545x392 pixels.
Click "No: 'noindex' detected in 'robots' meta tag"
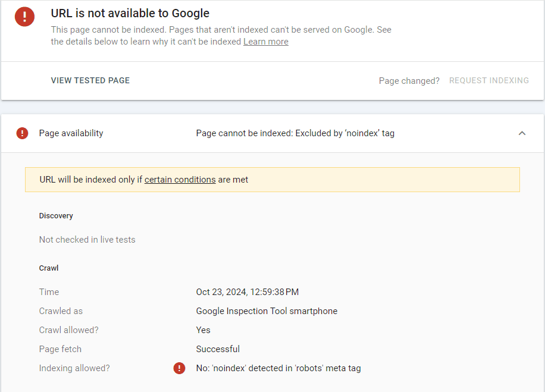[278, 368]
